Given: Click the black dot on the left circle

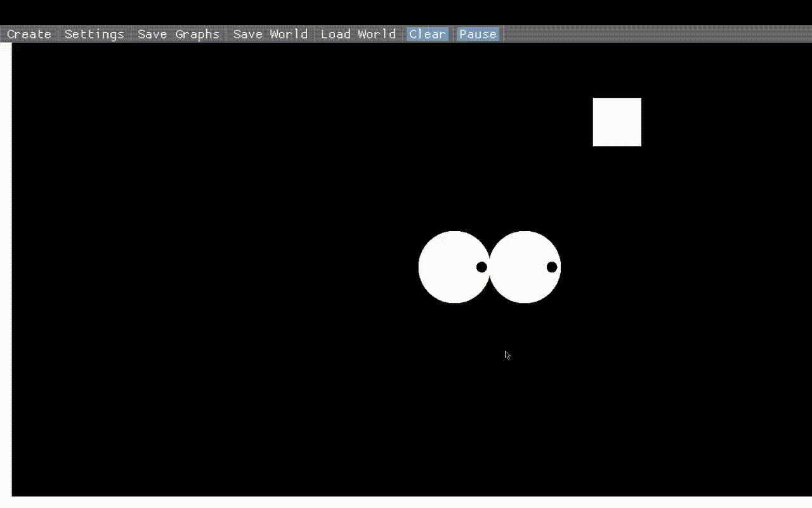Looking at the screenshot, I should pos(481,267).
